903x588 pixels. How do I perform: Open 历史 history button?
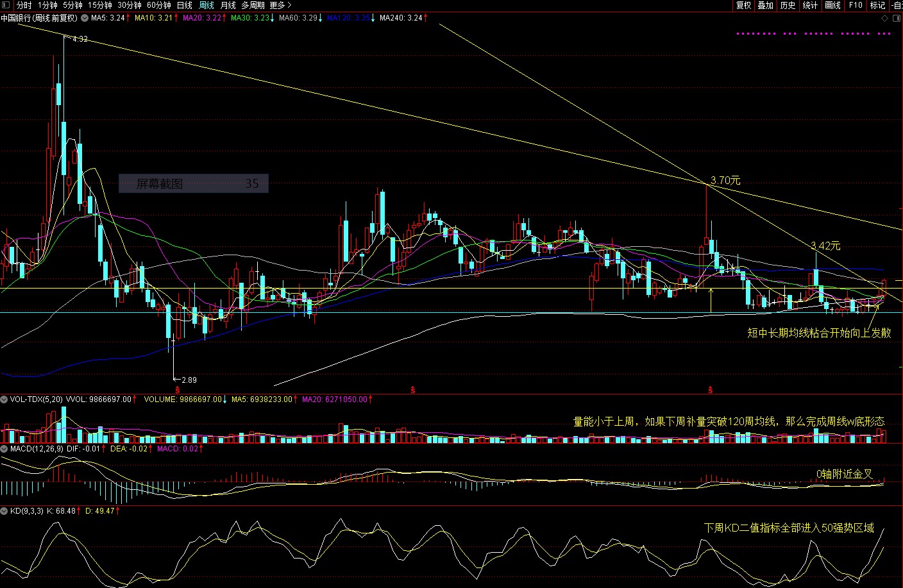788,5
